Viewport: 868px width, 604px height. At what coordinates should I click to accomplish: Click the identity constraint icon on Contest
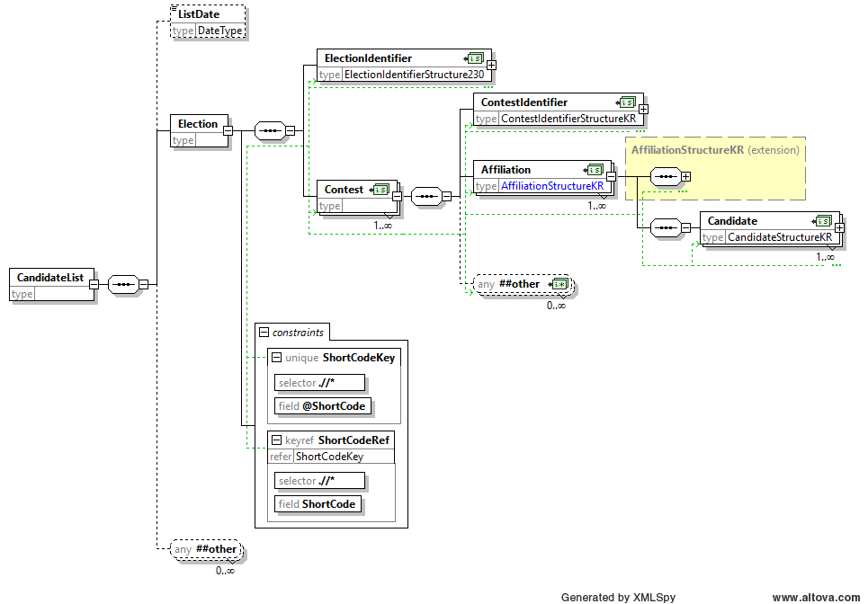(380, 190)
